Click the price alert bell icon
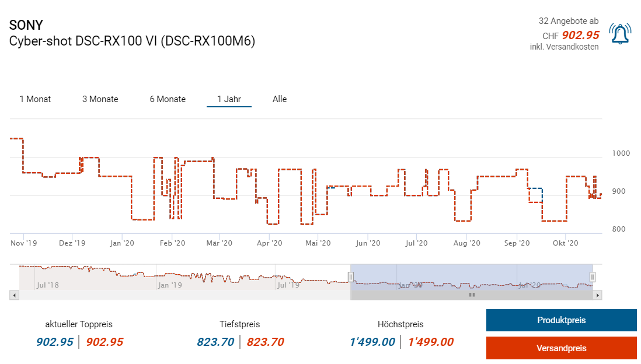Image resolution: width=641 pixels, height=364 pixels. tap(619, 34)
